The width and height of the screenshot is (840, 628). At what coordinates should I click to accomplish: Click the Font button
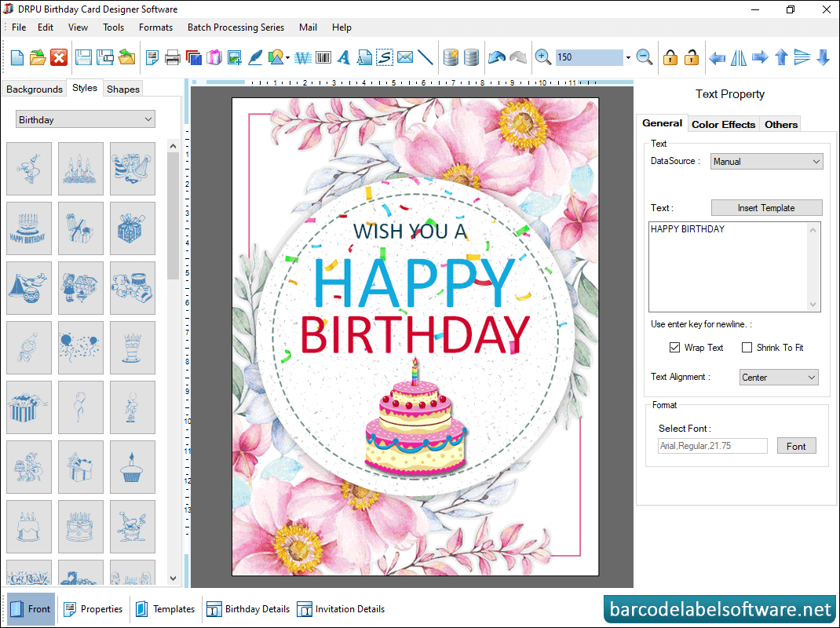pos(797,446)
